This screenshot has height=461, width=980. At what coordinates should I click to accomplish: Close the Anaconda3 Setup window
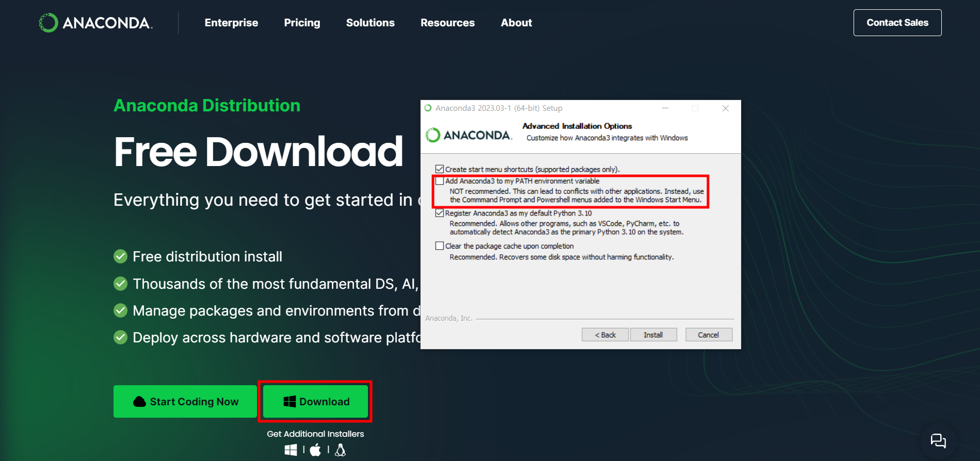point(726,108)
